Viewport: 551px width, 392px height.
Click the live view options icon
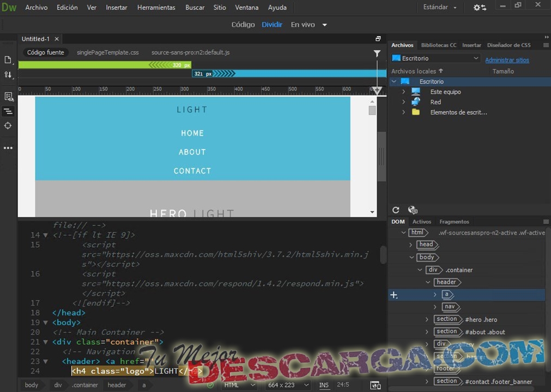[x=8, y=96]
